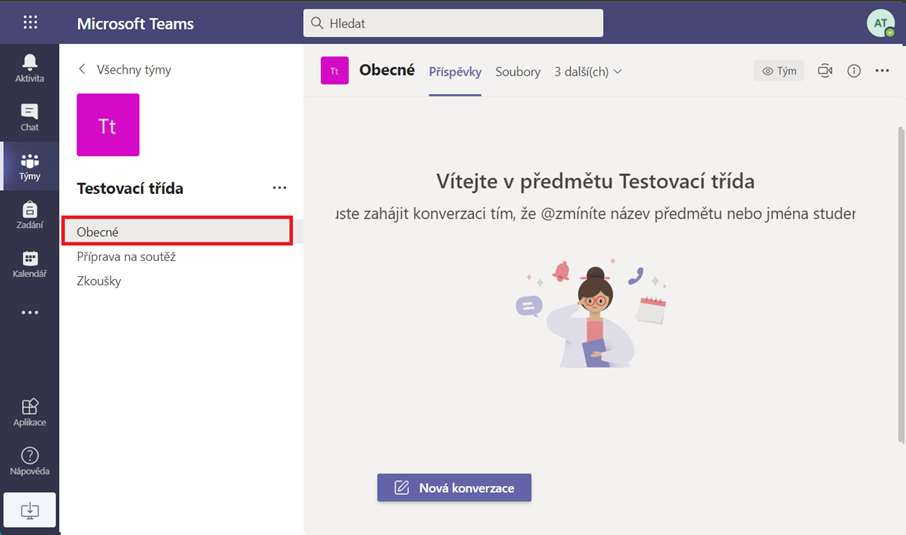Viewport: 906px width, 535px height.
Task: Open the app launcher grid icon
Action: tap(30, 23)
